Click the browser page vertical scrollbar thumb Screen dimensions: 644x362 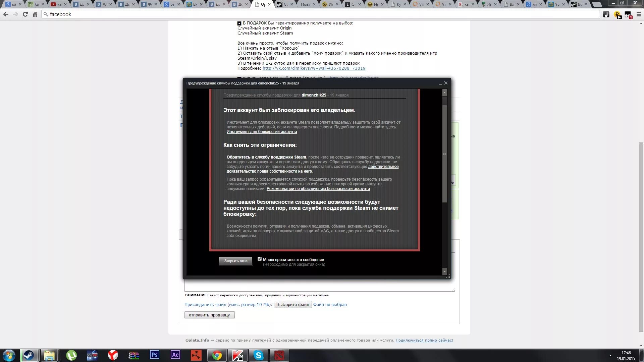tap(641, 237)
